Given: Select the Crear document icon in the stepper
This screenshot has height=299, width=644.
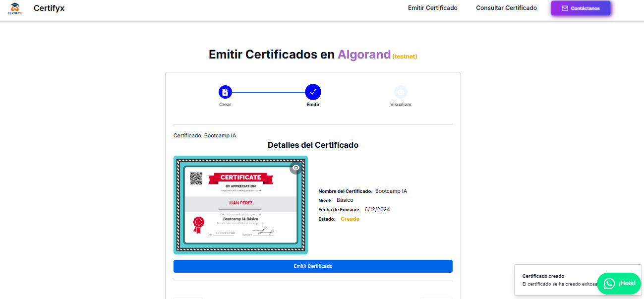Looking at the screenshot, I should (225, 92).
